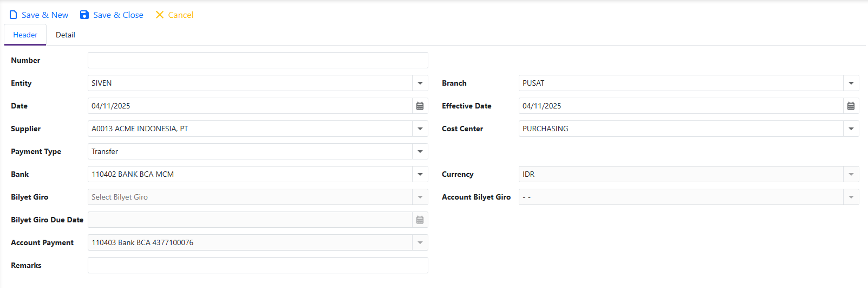868x288 pixels.
Task: Open the Cost Center dropdown arrow
Action: [x=851, y=129]
